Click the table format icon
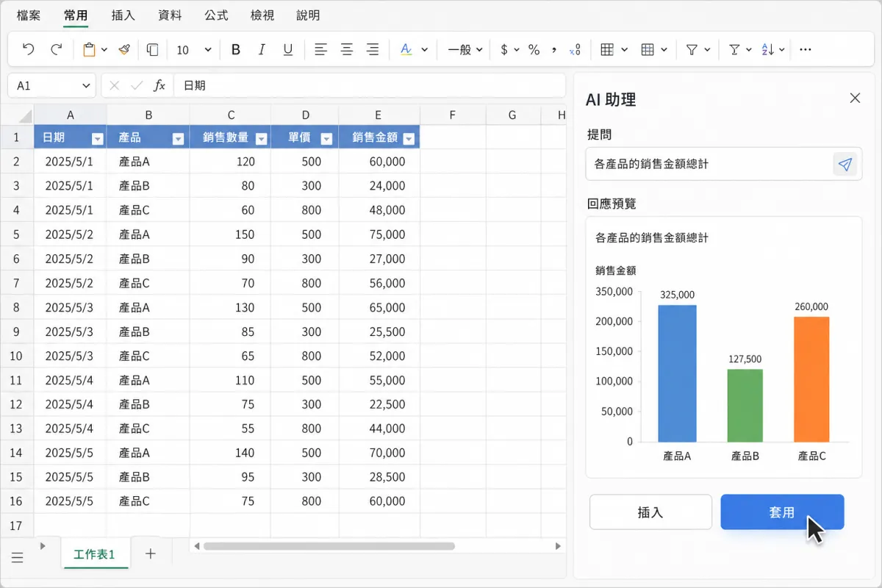 [x=648, y=49]
